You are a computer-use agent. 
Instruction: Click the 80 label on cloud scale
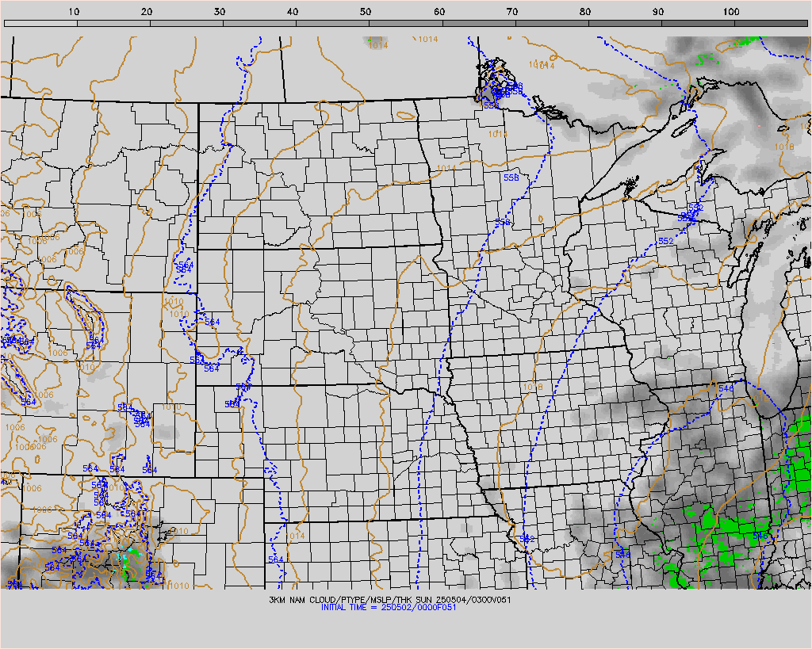585,12
